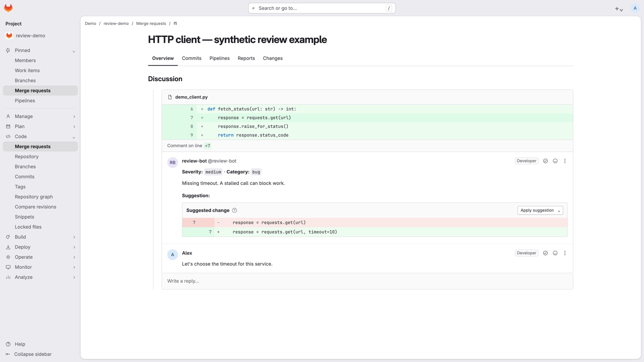Expand the Manage section
This screenshot has height=362, width=644.
(74, 117)
